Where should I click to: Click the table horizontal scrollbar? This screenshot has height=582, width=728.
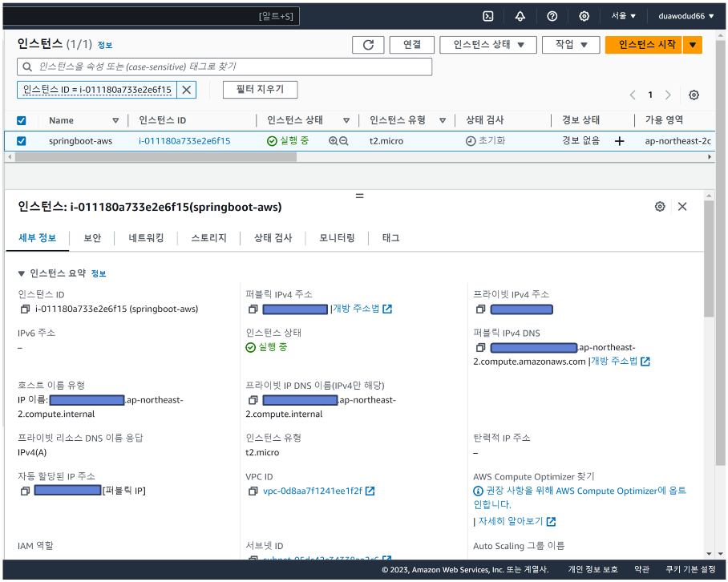point(156,157)
